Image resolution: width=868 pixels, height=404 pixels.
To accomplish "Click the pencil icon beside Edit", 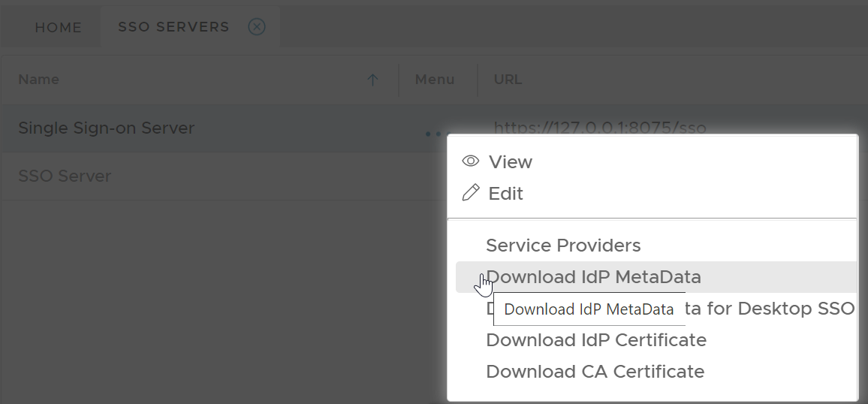I will pyautogui.click(x=471, y=194).
